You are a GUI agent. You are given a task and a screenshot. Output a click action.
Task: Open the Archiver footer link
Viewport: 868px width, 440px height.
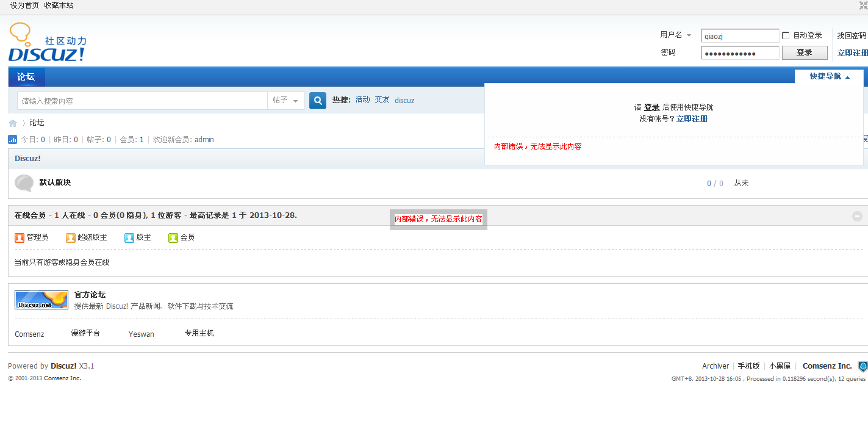point(716,366)
